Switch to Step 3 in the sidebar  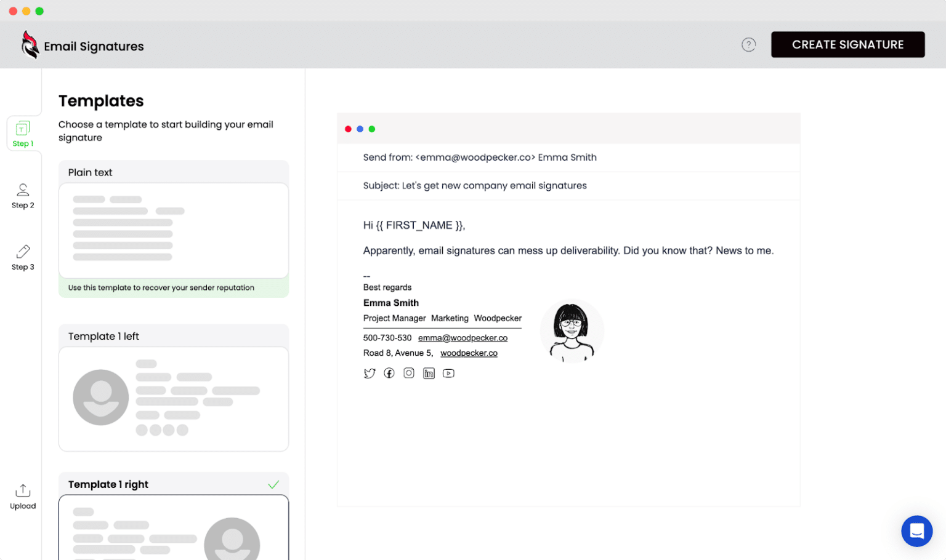pyautogui.click(x=23, y=257)
